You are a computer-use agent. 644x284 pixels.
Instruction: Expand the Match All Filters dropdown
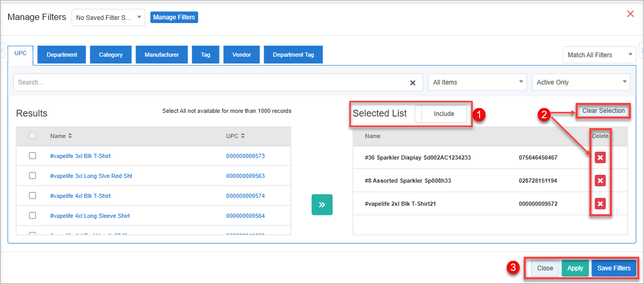pyautogui.click(x=599, y=55)
